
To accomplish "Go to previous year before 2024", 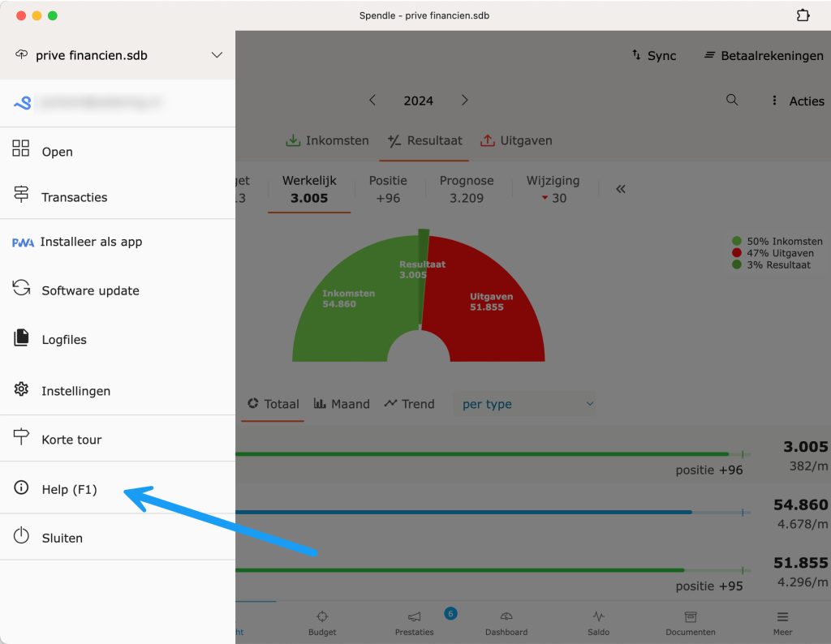I will [372, 100].
